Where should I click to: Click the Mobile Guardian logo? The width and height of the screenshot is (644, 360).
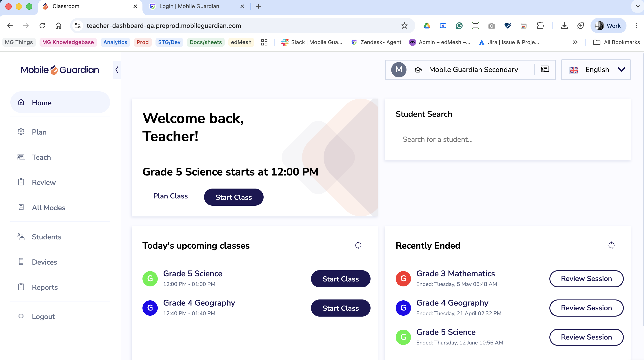(x=60, y=70)
